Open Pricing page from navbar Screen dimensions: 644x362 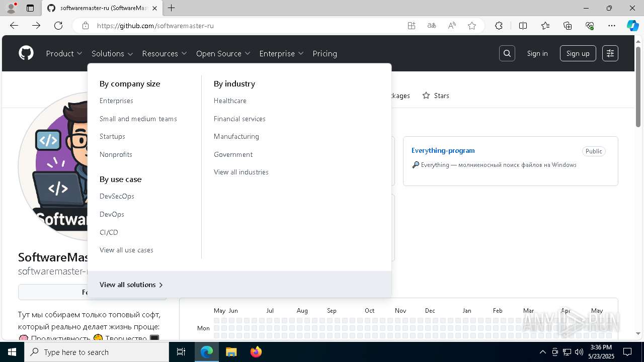click(x=325, y=53)
